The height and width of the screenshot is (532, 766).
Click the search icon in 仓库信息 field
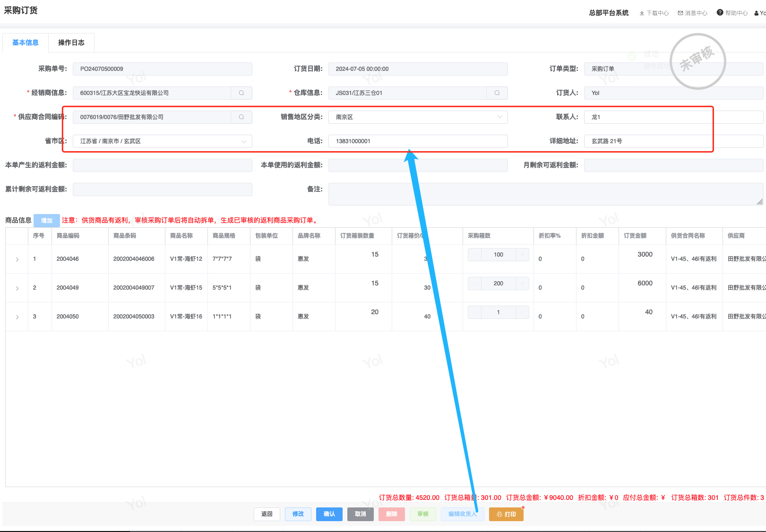pos(497,93)
